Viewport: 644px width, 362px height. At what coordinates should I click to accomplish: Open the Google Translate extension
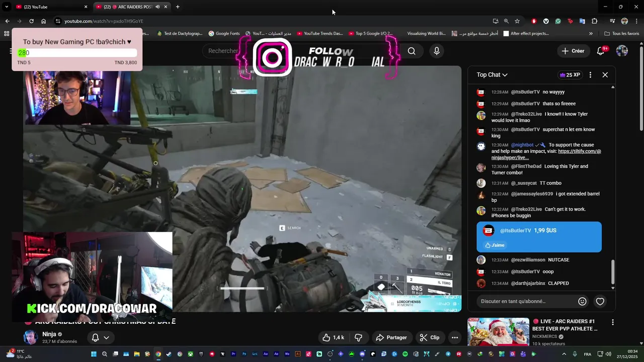[x=582, y=21]
